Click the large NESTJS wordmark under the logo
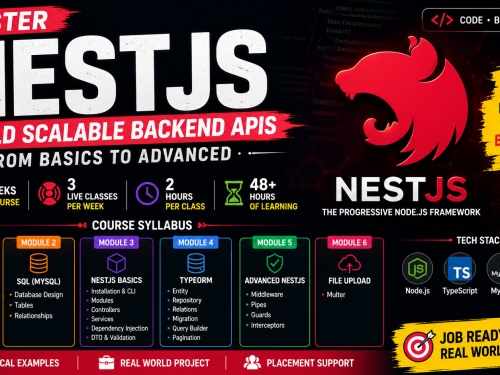500x375 pixels. click(x=401, y=189)
